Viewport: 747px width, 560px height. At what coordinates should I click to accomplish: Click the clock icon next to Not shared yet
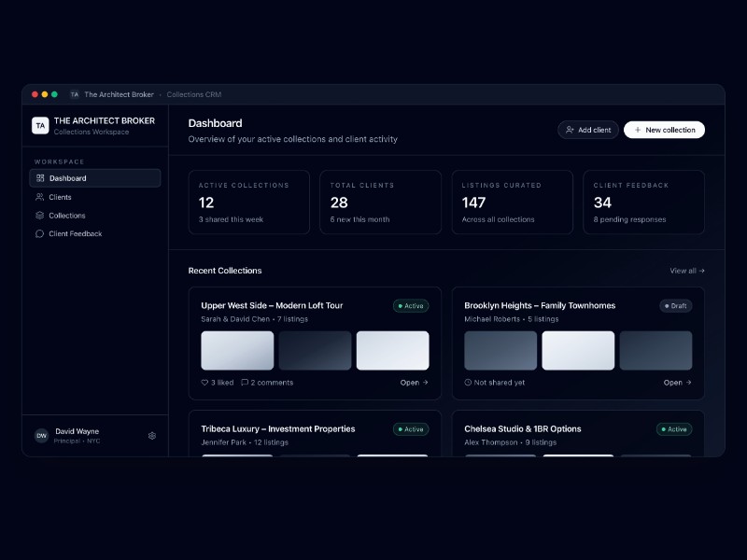[x=468, y=383]
